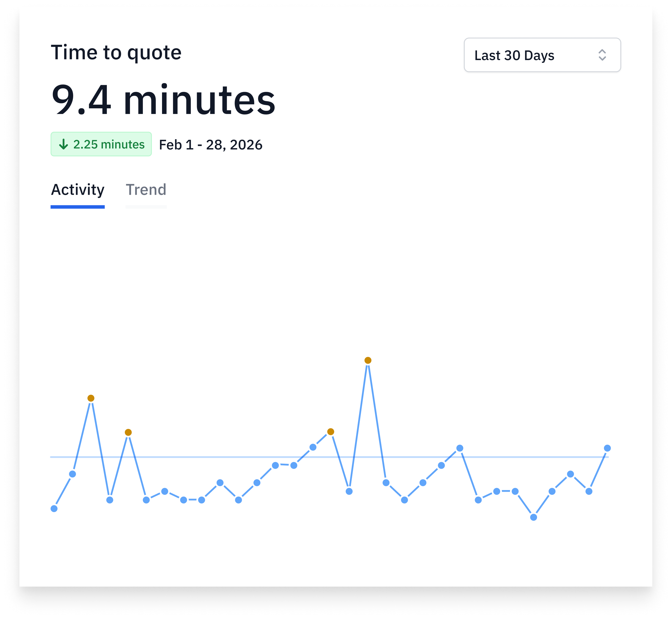Screen dimensions: 672x619
Task: Click the blue point directly after tallest peak
Action: (x=386, y=483)
